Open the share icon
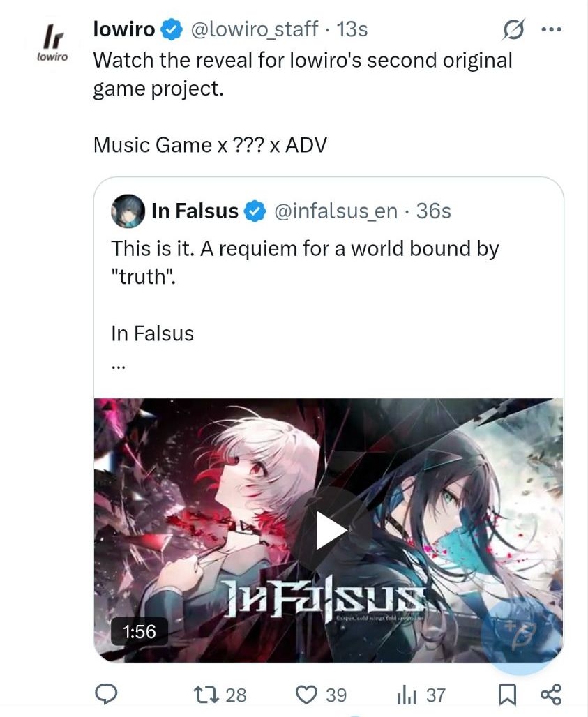The image size is (588, 717). pos(550,695)
